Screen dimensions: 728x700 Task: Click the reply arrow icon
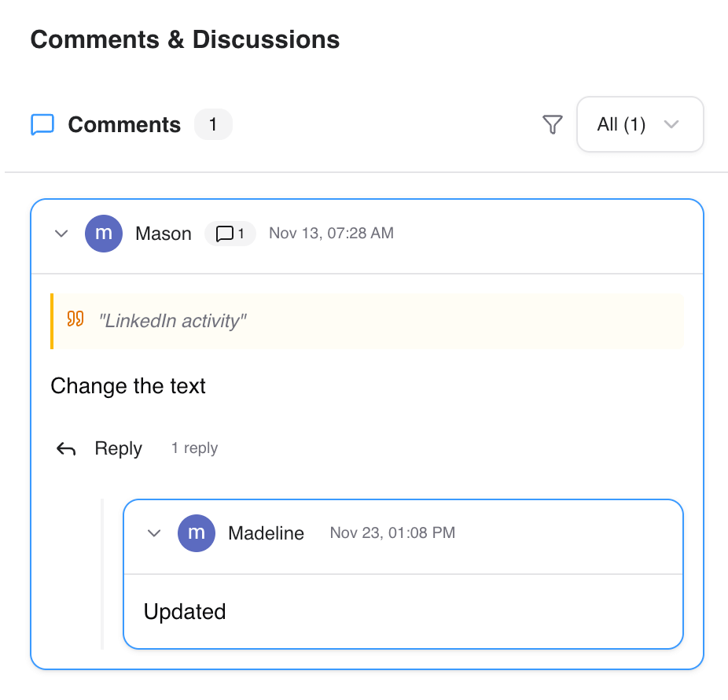(66, 449)
